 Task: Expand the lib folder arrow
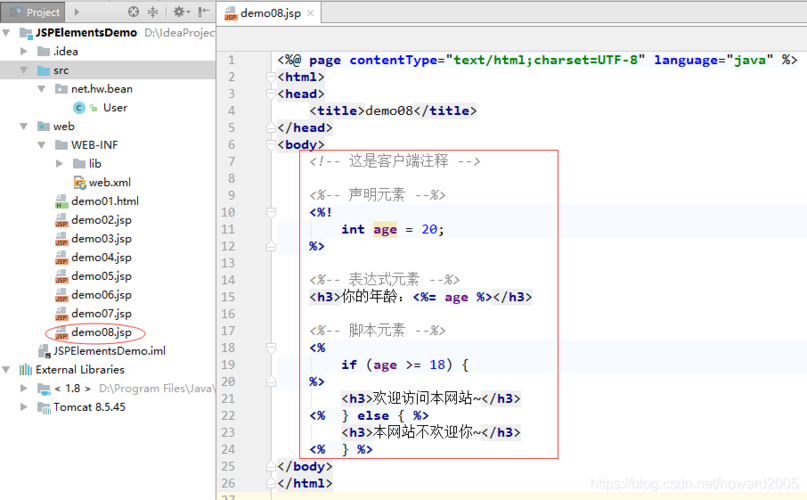click(x=60, y=164)
